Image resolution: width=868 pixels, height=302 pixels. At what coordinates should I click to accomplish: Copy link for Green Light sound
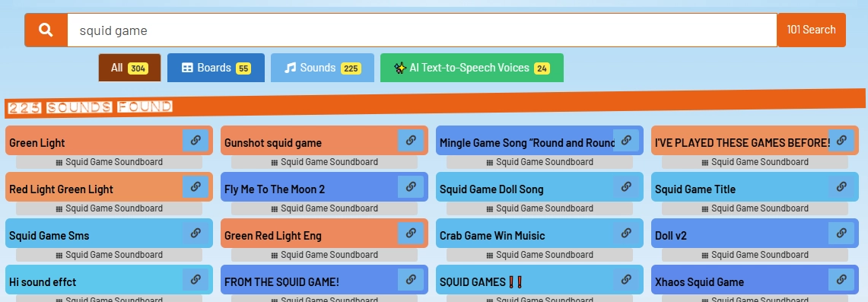[x=196, y=141]
